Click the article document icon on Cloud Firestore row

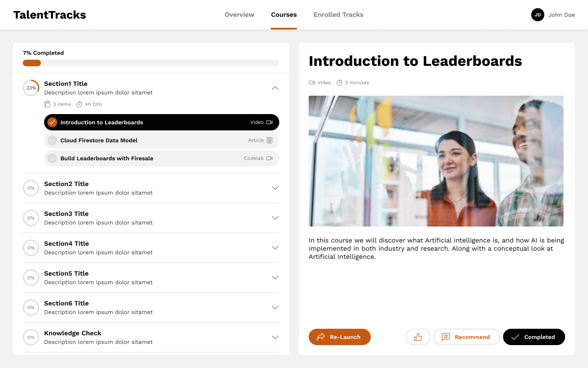pos(269,140)
